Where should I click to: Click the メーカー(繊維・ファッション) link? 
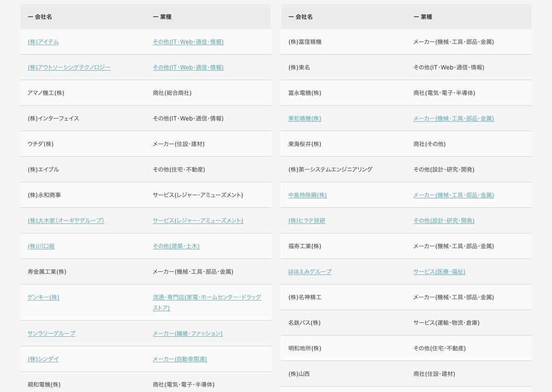click(x=187, y=333)
